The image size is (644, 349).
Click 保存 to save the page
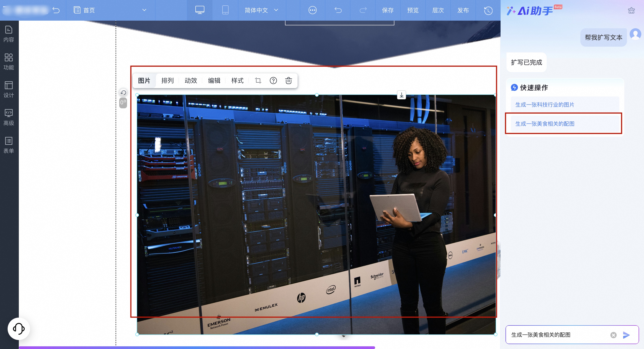click(x=388, y=10)
